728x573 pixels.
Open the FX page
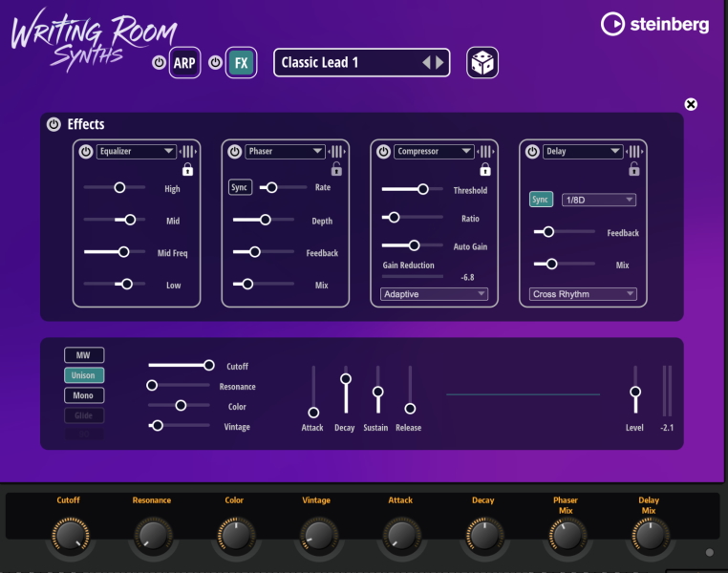241,63
